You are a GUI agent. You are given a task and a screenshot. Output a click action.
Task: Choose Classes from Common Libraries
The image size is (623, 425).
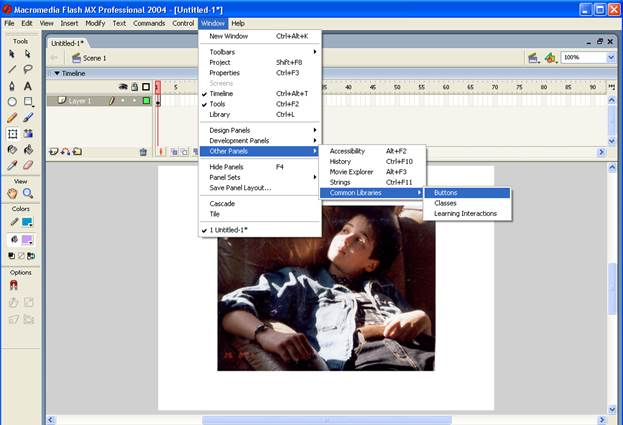[x=467, y=203]
